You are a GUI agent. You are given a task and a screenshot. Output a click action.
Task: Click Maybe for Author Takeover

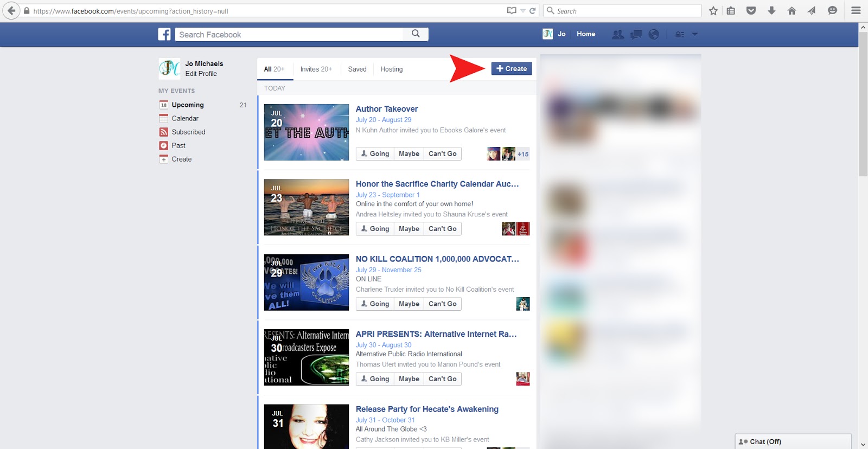pyautogui.click(x=409, y=154)
